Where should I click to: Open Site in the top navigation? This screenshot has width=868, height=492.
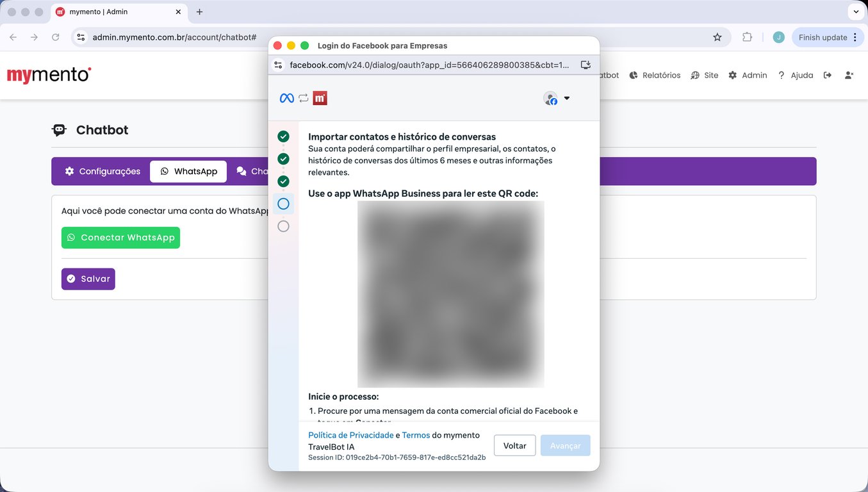pos(704,75)
